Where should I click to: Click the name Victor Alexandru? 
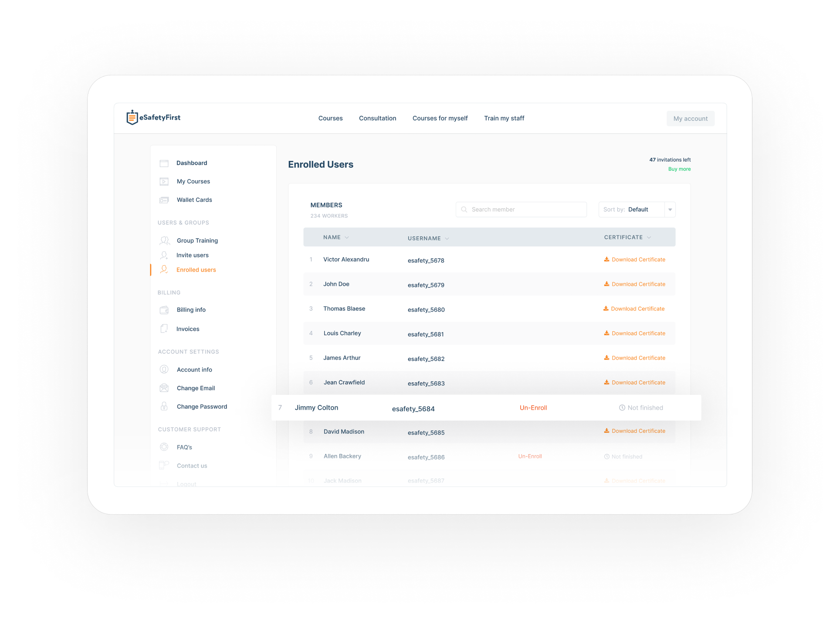point(346,259)
